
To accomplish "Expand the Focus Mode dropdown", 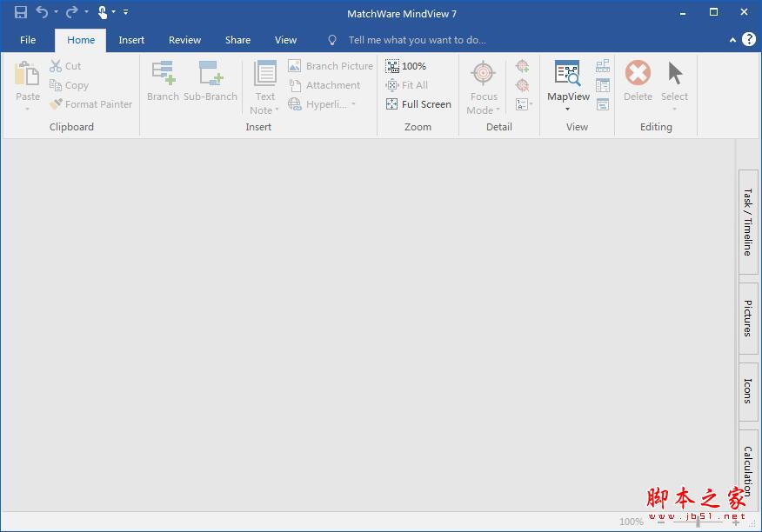I will (x=498, y=110).
